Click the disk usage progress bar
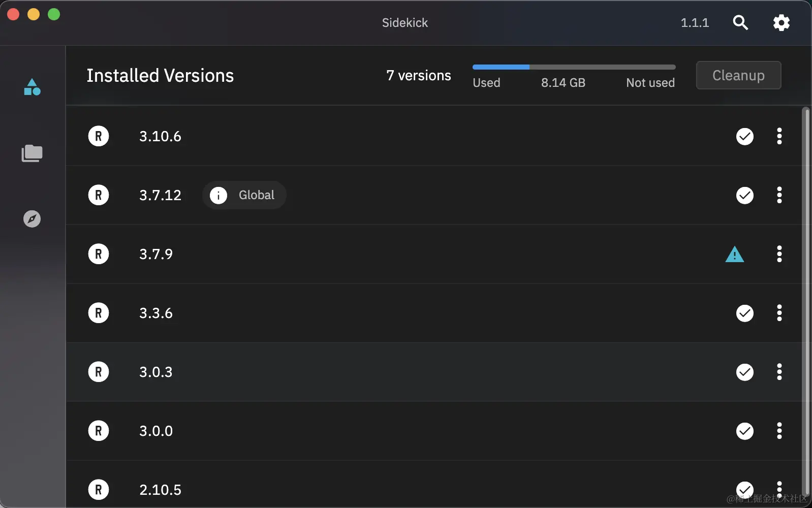Image resolution: width=812 pixels, height=508 pixels. (574, 67)
